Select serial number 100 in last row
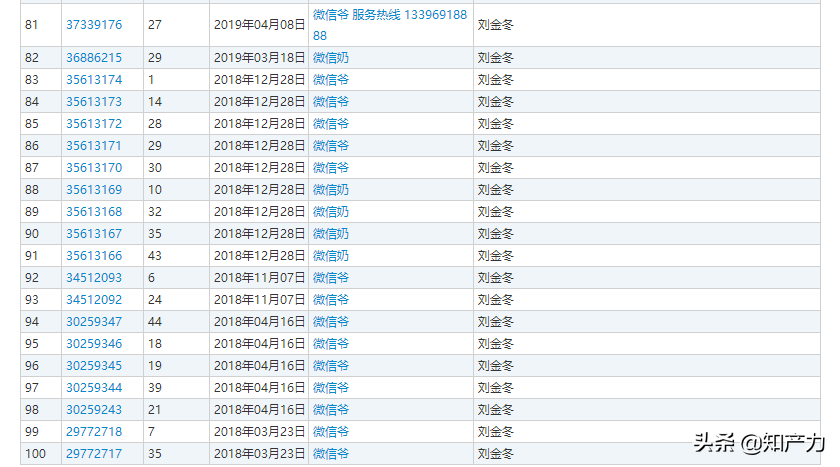 35,453
